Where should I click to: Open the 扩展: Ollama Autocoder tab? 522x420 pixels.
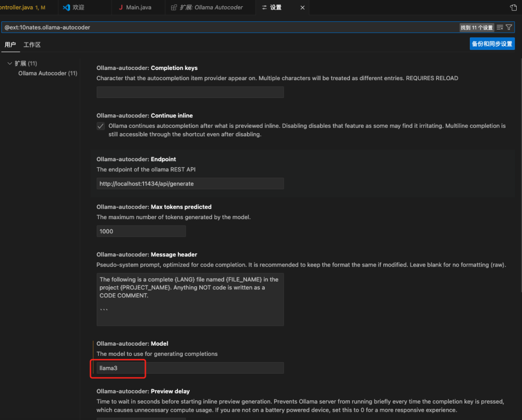211,7
